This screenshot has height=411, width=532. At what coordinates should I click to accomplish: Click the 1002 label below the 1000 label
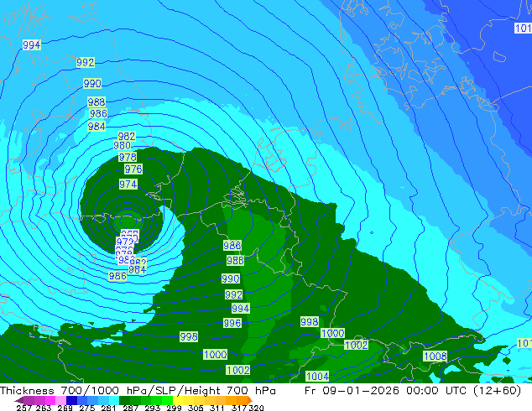(x=237, y=370)
